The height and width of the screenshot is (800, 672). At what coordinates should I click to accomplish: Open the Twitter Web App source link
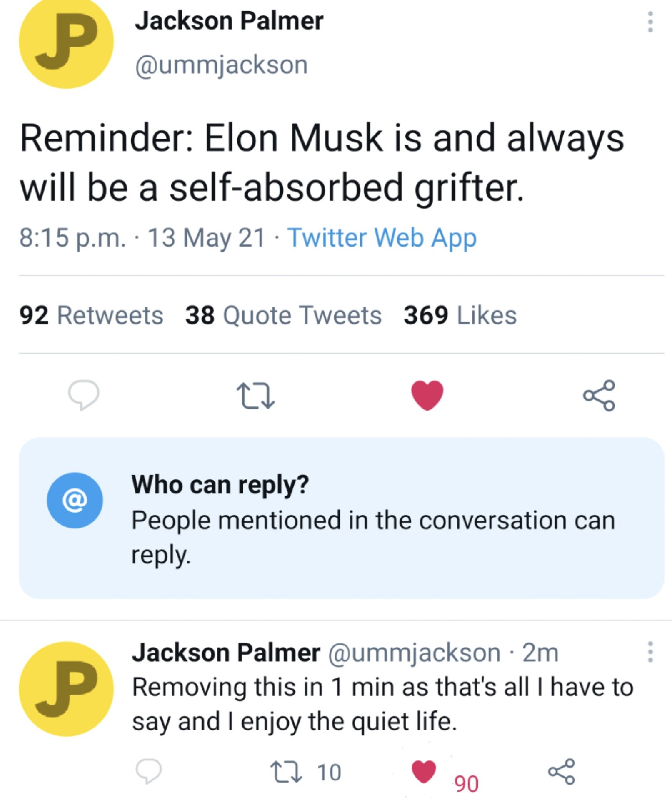pyautogui.click(x=382, y=238)
